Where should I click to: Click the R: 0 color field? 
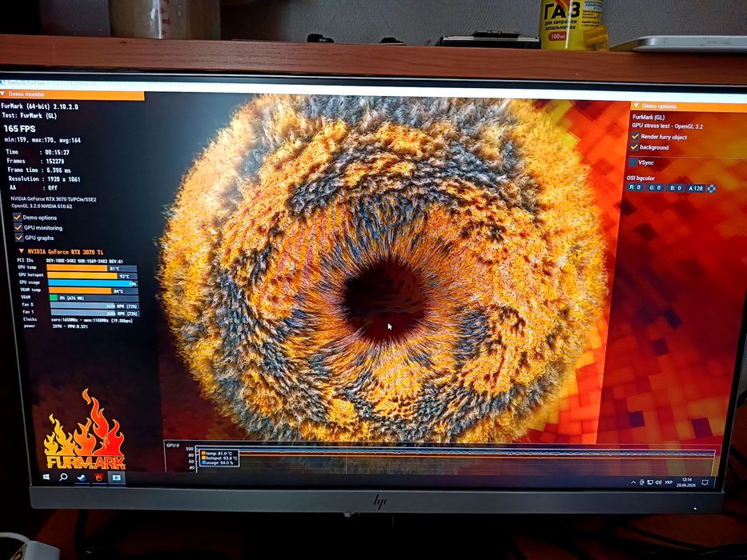635,188
